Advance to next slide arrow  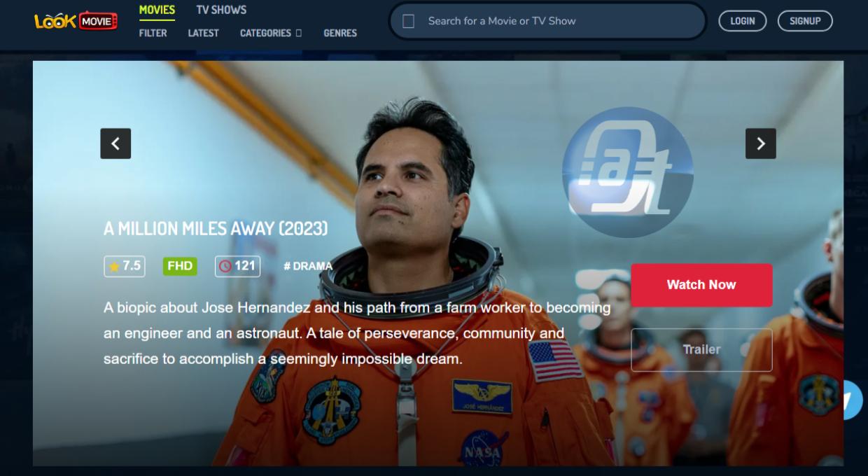(x=761, y=143)
